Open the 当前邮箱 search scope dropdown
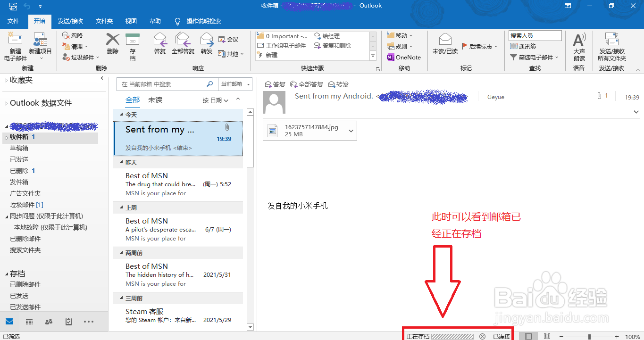644x340 pixels. point(235,84)
